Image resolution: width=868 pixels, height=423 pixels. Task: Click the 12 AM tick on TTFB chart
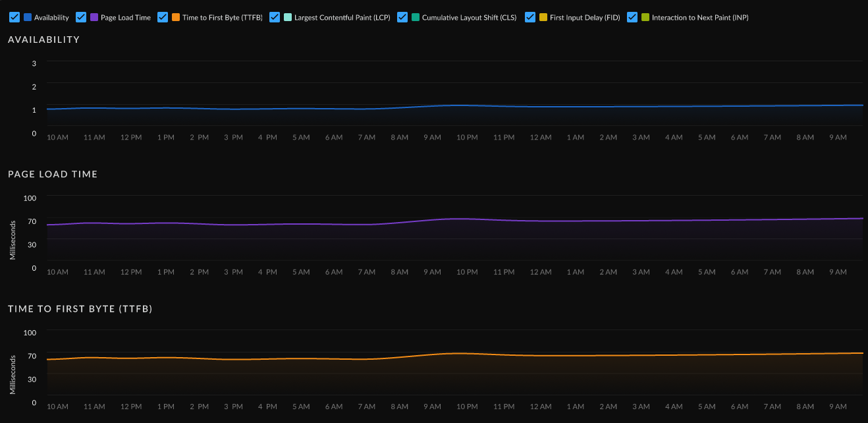click(x=540, y=407)
